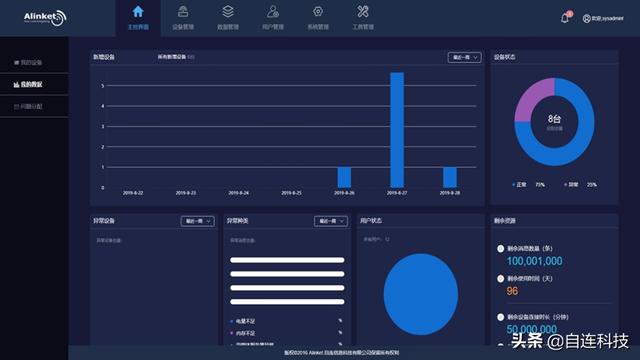Open the sysadmin user account menu

(603, 18)
